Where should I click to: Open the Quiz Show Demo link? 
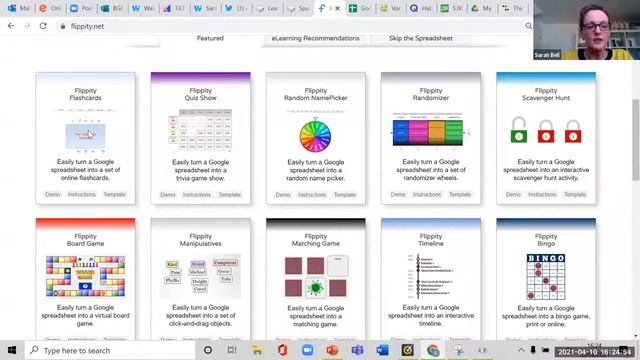[x=168, y=195]
